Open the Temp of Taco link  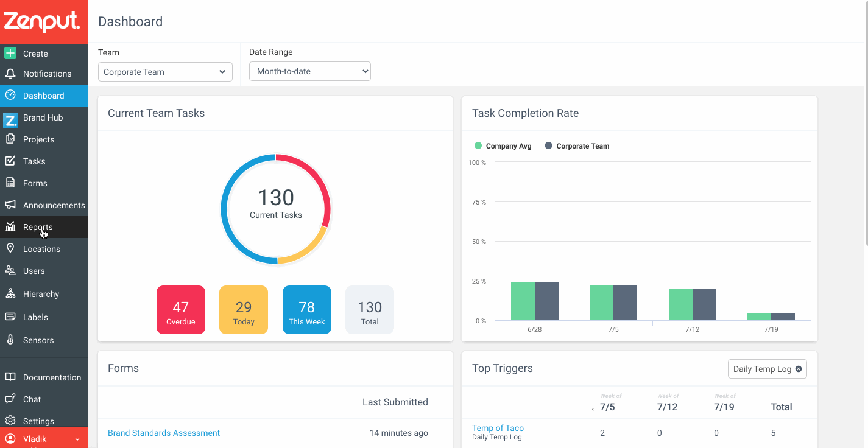498,428
